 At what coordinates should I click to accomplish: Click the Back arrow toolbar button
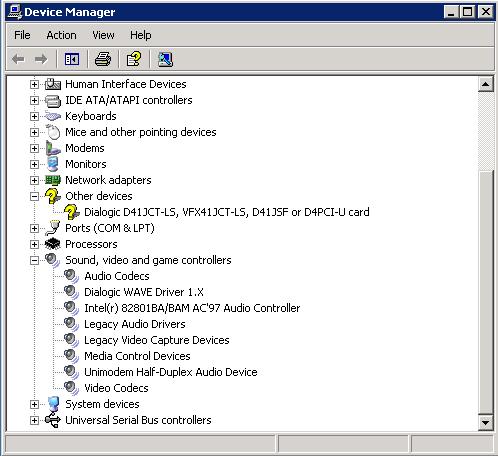[18, 59]
